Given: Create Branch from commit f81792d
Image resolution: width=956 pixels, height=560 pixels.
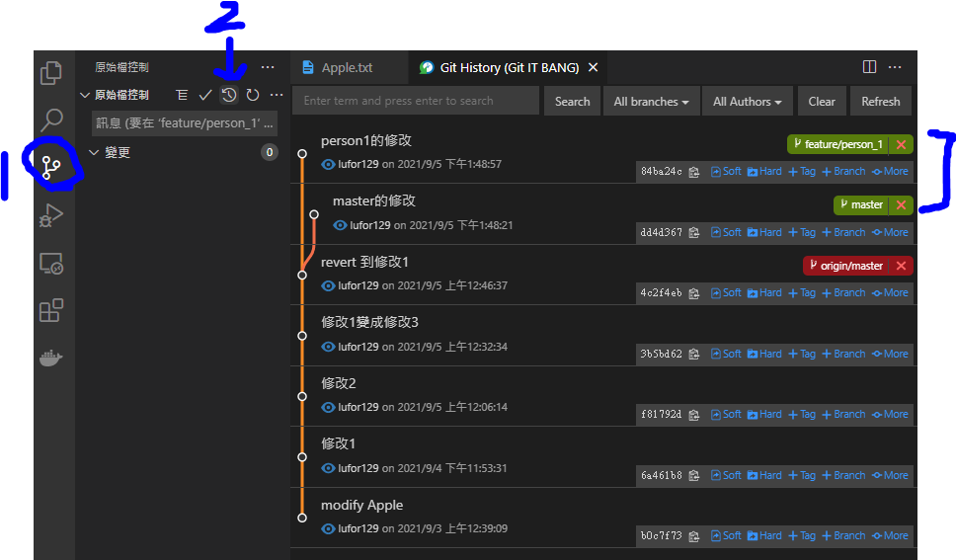Looking at the screenshot, I should pyautogui.click(x=843, y=414).
